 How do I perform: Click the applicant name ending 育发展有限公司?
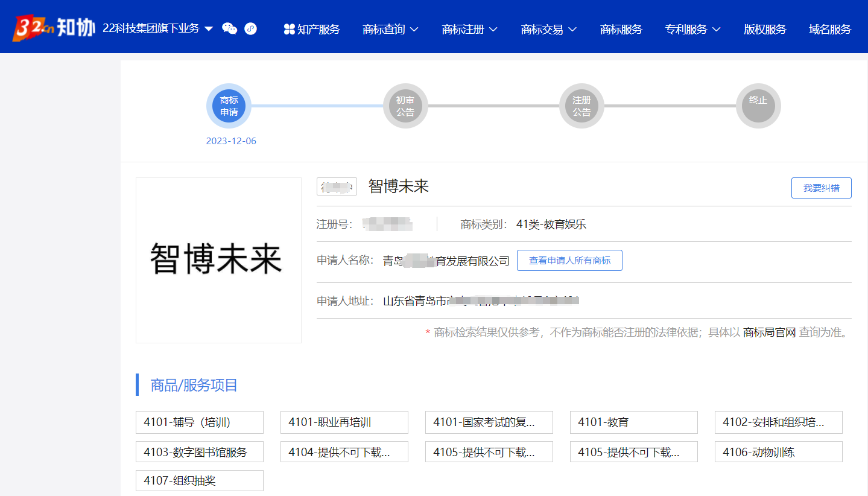coord(446,261)
